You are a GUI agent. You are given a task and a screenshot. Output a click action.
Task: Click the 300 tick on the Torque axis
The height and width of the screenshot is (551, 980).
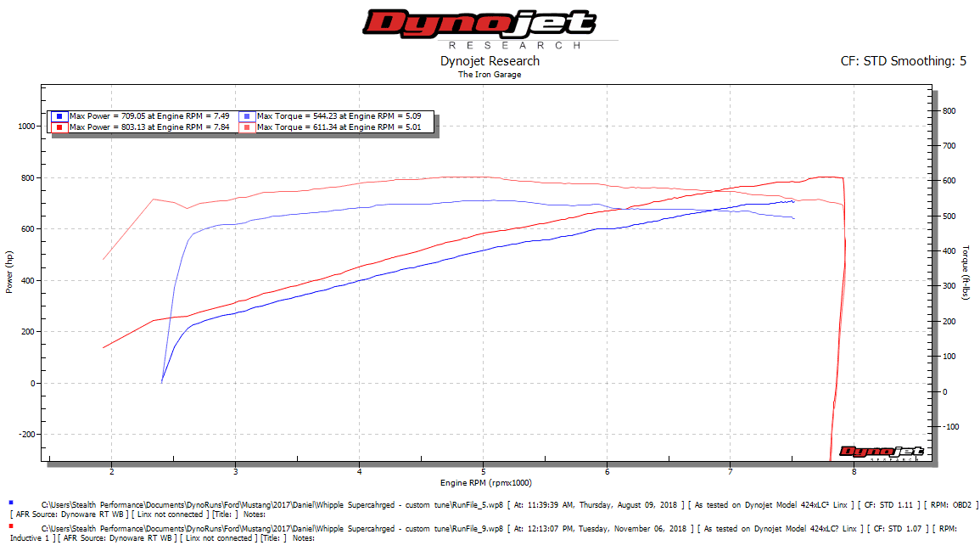coord(949,286)
